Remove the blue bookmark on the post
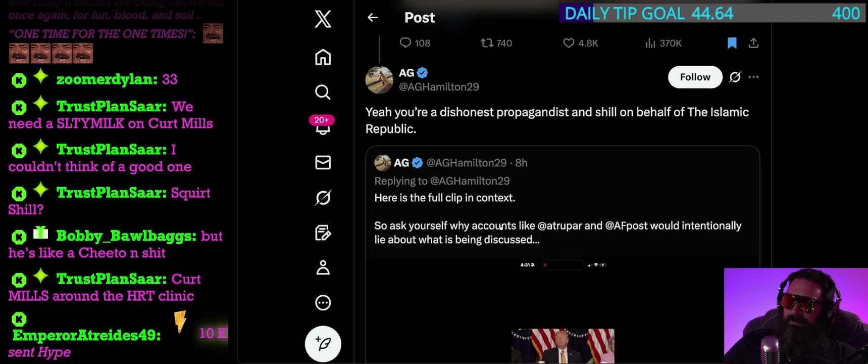The image size is (868, 364). [x=732, y=43]
